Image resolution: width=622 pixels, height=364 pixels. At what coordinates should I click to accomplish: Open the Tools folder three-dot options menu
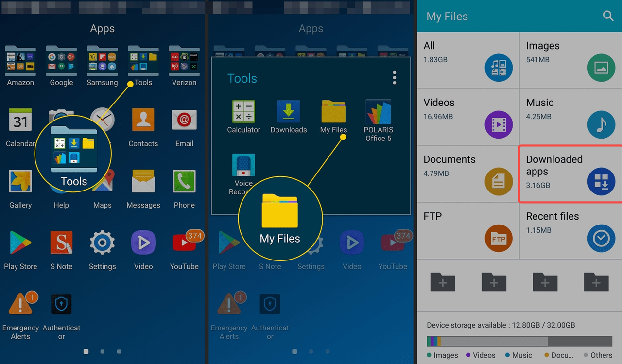pyautogui.click(x=395, y=78)
